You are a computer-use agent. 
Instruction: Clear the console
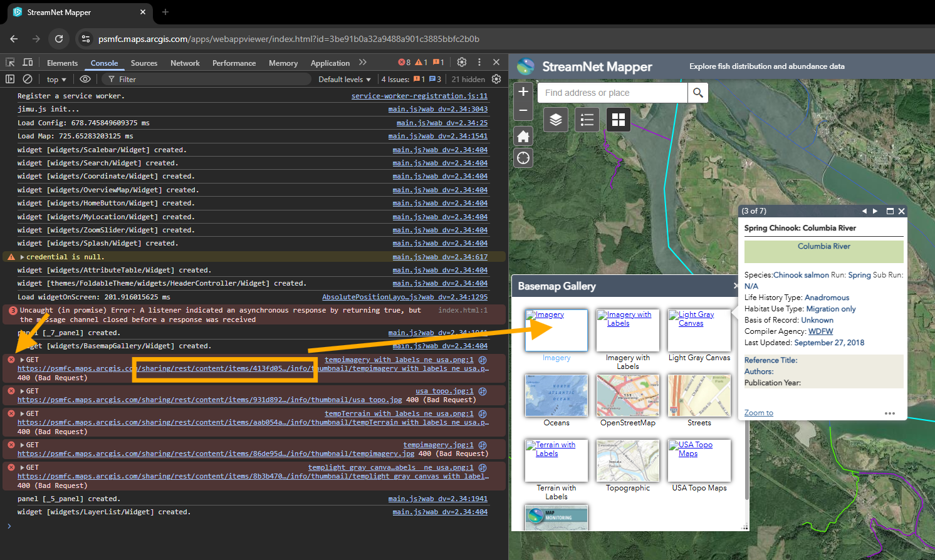coord(28,79)
